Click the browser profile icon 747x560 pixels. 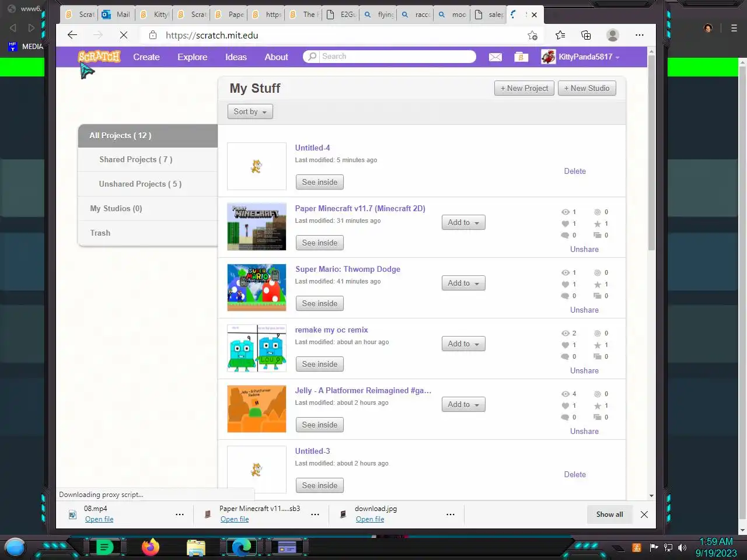tap(613, 35)
